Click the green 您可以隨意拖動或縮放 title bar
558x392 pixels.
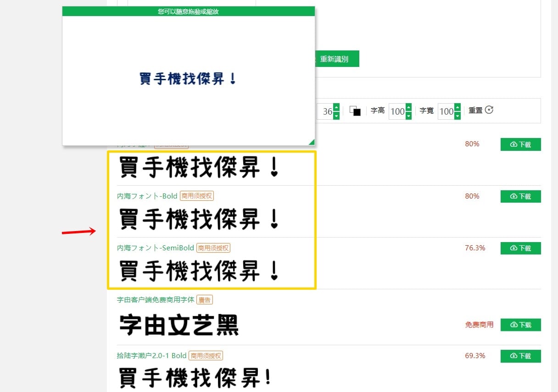pos(189,11)
